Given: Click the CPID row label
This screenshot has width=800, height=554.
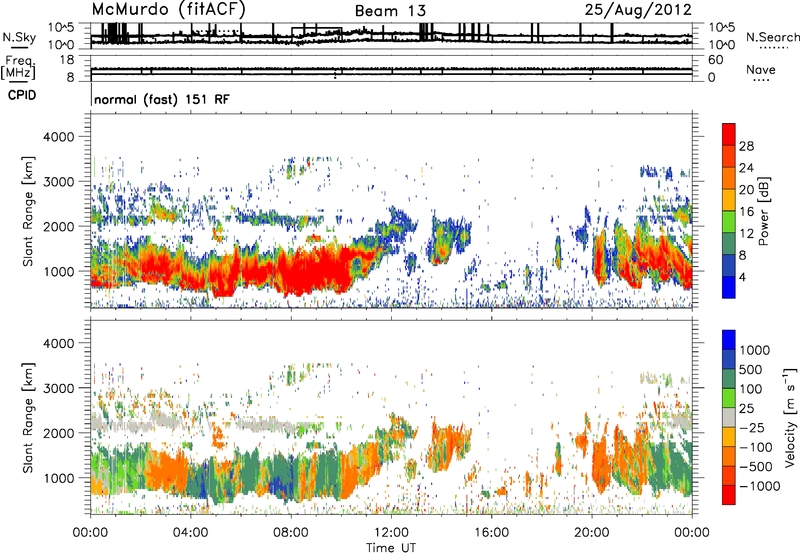Looking at the screenshot, I should tap(22, 95).
